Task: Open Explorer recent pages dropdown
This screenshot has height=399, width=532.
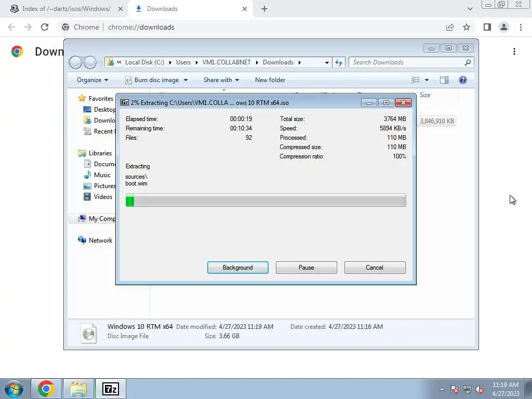Action: [x=100, y=63]
